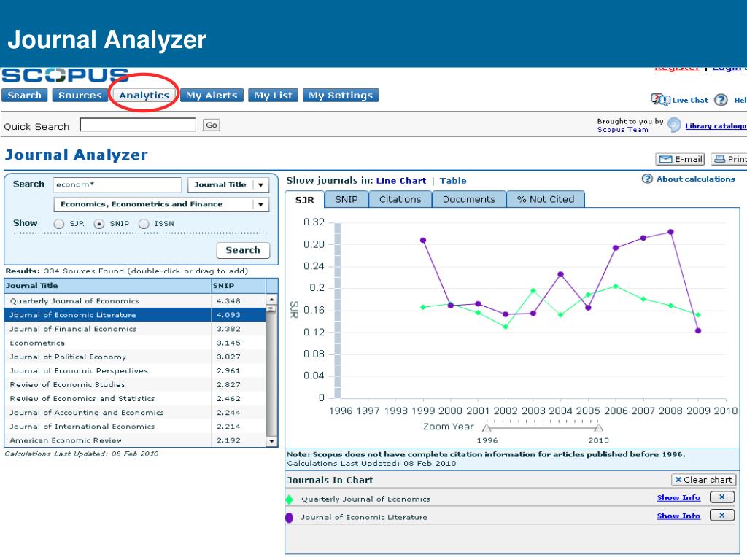
Task: Switch view to Line Chart
Action: (x=401, y=181)
